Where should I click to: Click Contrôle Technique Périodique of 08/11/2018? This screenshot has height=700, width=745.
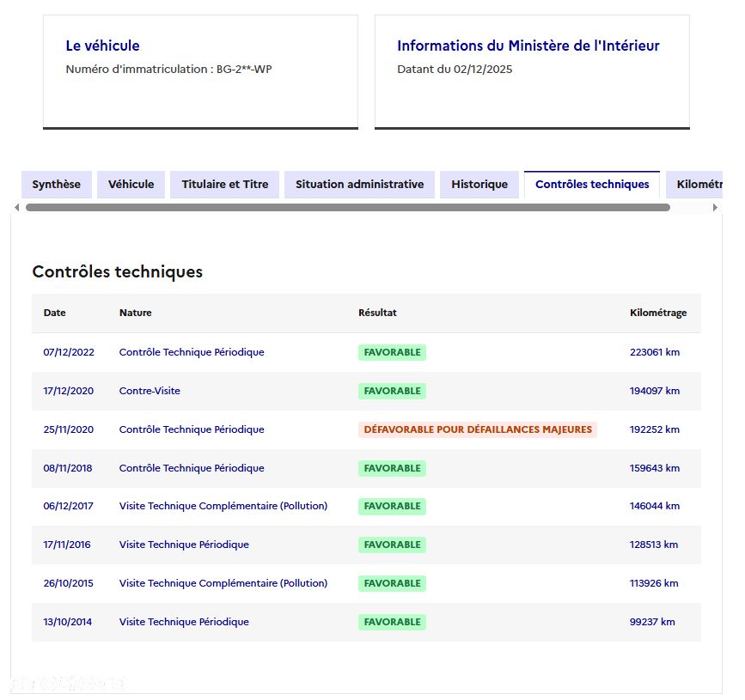point(192,468)
